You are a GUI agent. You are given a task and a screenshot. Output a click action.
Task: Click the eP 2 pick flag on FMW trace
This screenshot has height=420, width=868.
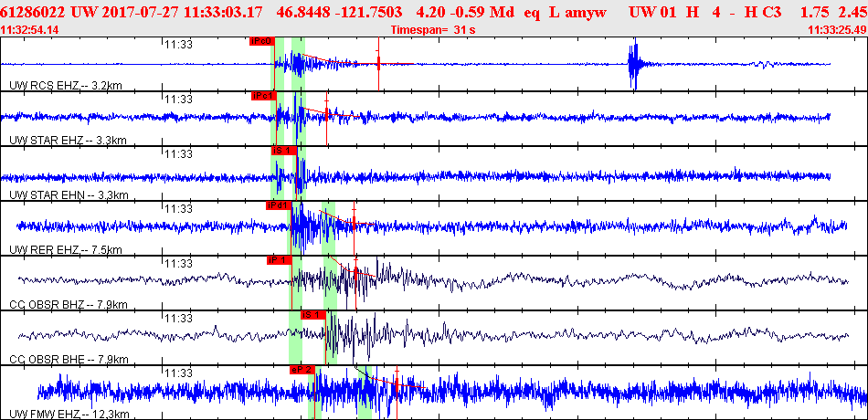[302, 370]
